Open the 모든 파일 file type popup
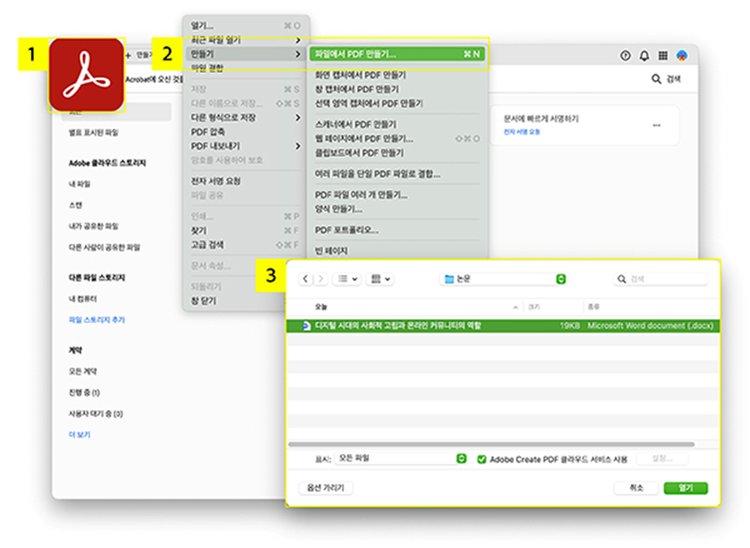 400,458
